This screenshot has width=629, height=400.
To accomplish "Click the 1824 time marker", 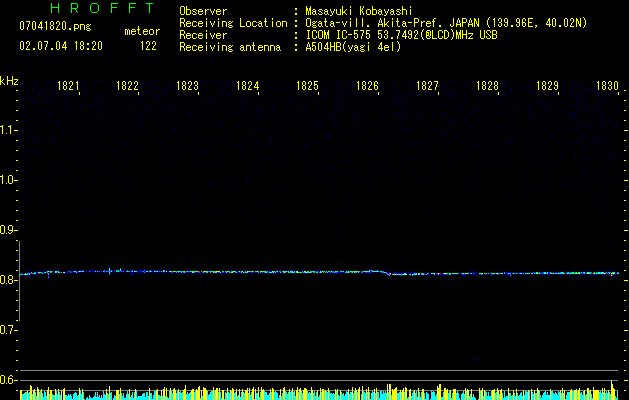I will pyautogui.click(x=248, y=86).
